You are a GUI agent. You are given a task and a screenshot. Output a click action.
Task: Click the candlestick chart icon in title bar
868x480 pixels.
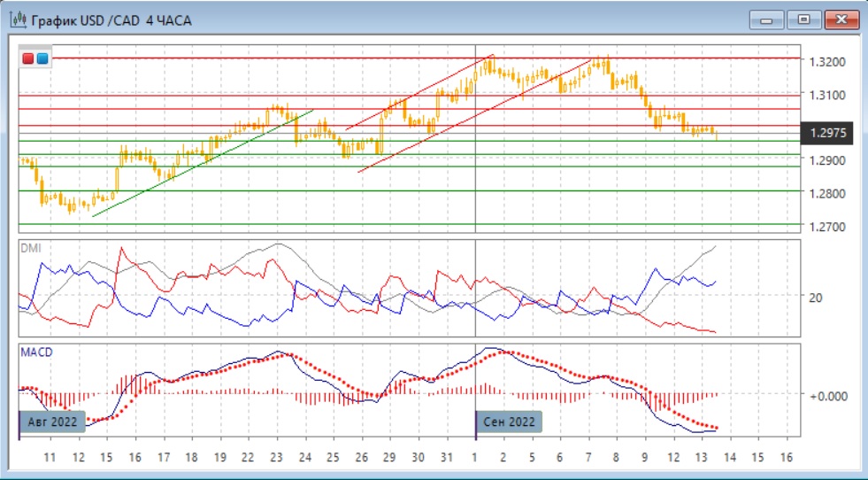(16, 19)
